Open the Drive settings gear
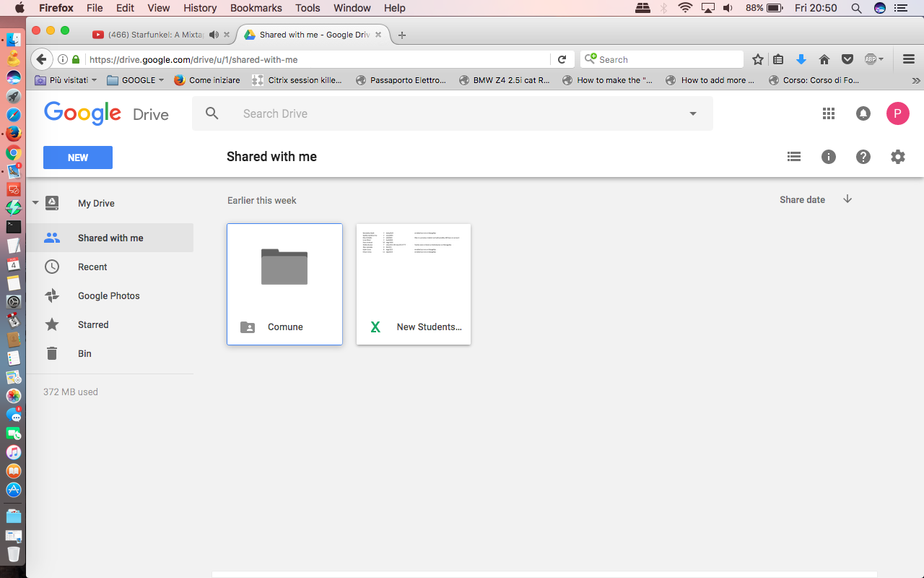This screenshot has width=924, height=578. (x=898, y=157)
